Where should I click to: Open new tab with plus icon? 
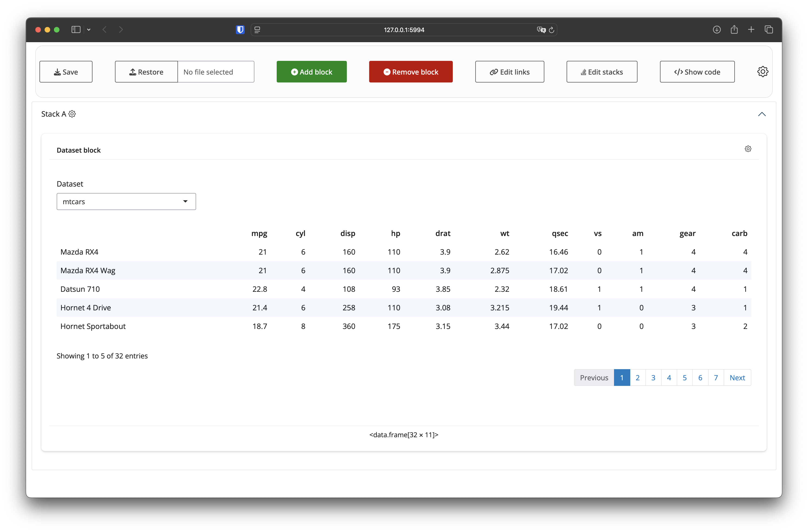(x=751, y=30)
